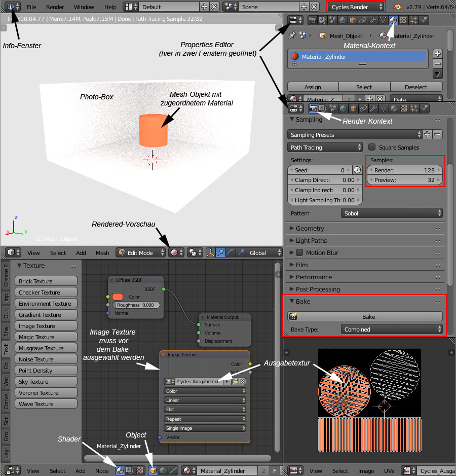The image size is (456, 476).
Task: Click the Material context icon in upper properties editor
Action: [x=393, y=21]
